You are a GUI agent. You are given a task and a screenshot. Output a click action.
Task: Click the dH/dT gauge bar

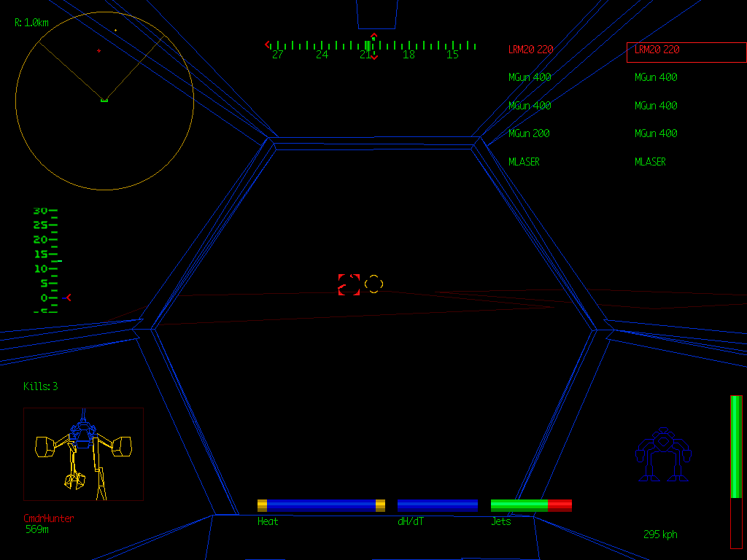(437, 505)
